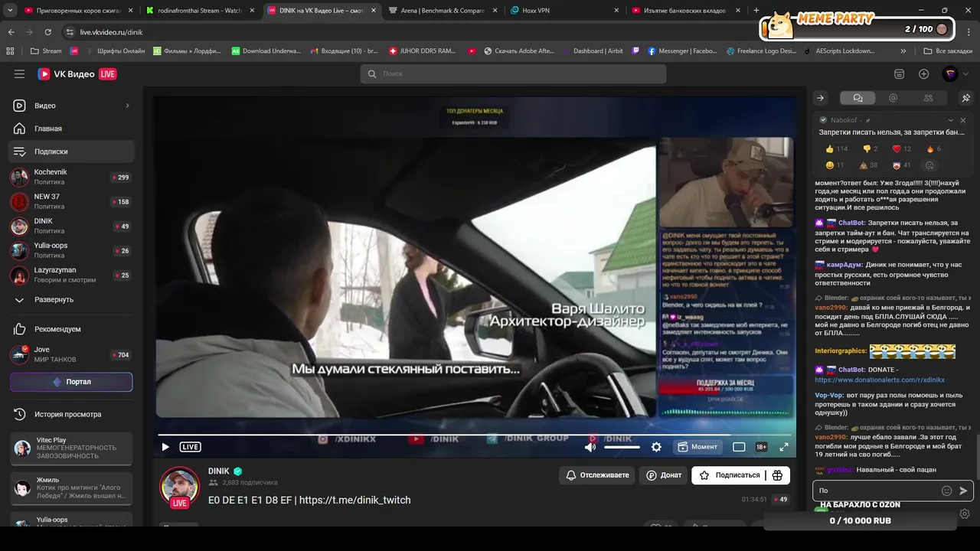This screenshot has height=551, width=980.
Task: Toggle theater mode in the player
Action: point(739,447)
